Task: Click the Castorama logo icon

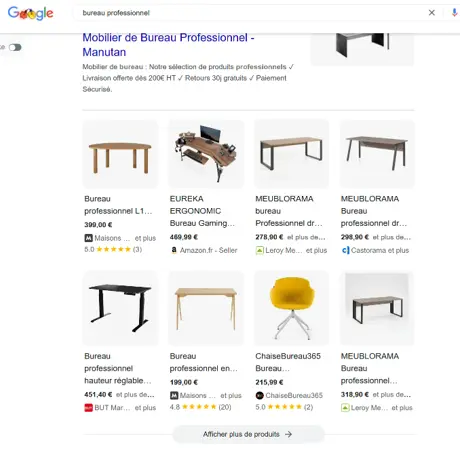Action: click(x=345, y=250)
